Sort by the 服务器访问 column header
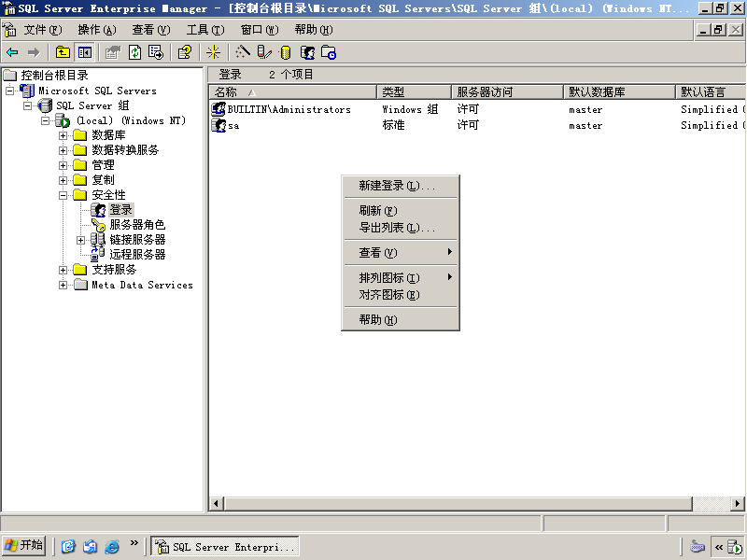Image resolution: width=747 pixels, height=560 pixels. pos(507,91)
